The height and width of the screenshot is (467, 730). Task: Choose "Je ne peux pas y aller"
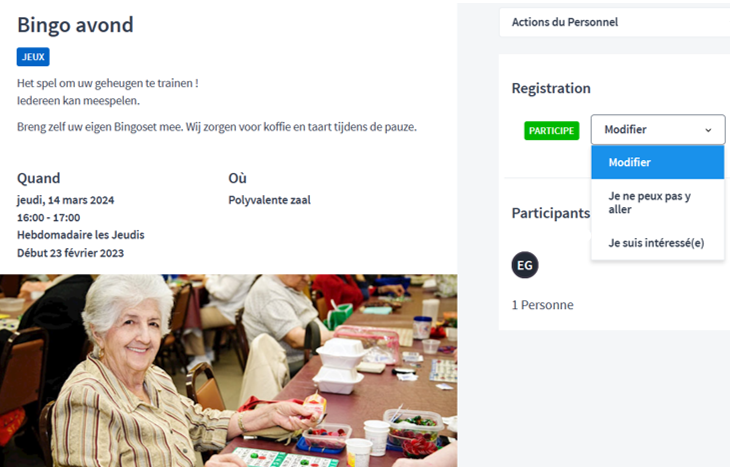pos(657,203)
